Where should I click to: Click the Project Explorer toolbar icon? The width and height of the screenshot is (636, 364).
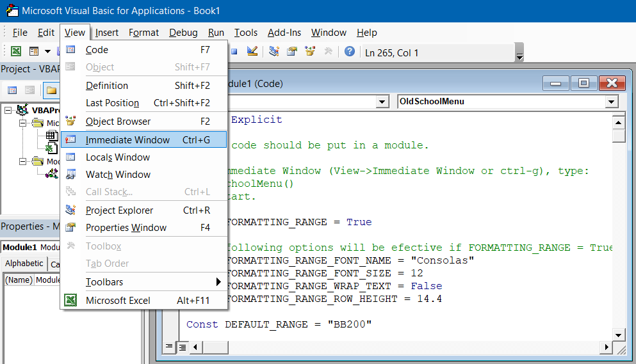(x=274, y=51)
